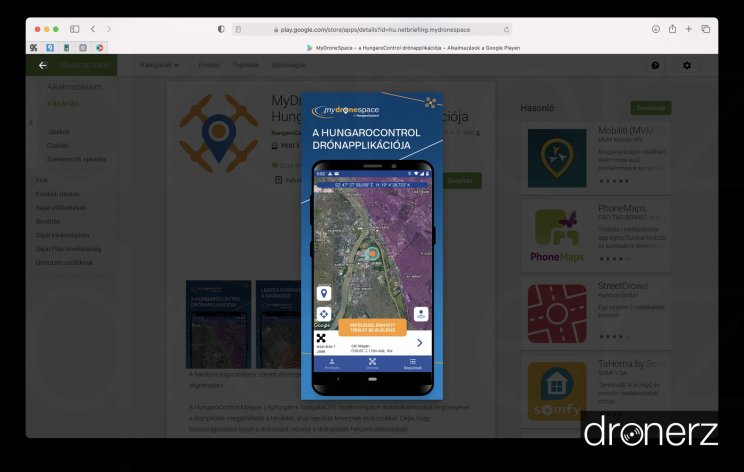Open Szerkesztők ajánlata in the sidebar

(x=76, y=159)
